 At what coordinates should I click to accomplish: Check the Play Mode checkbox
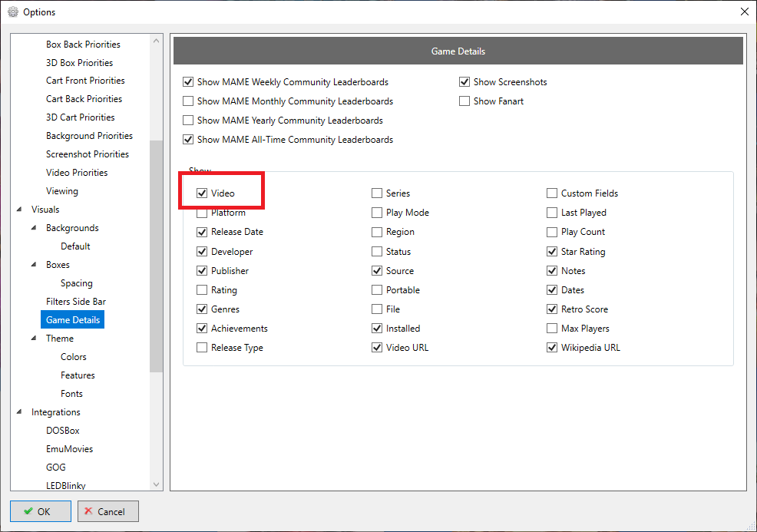[377, 213]
